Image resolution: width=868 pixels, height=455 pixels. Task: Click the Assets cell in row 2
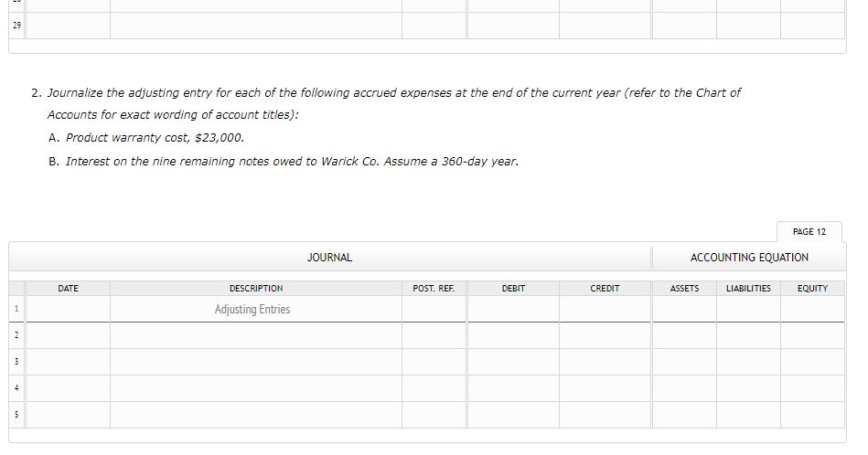click(684, 336)
